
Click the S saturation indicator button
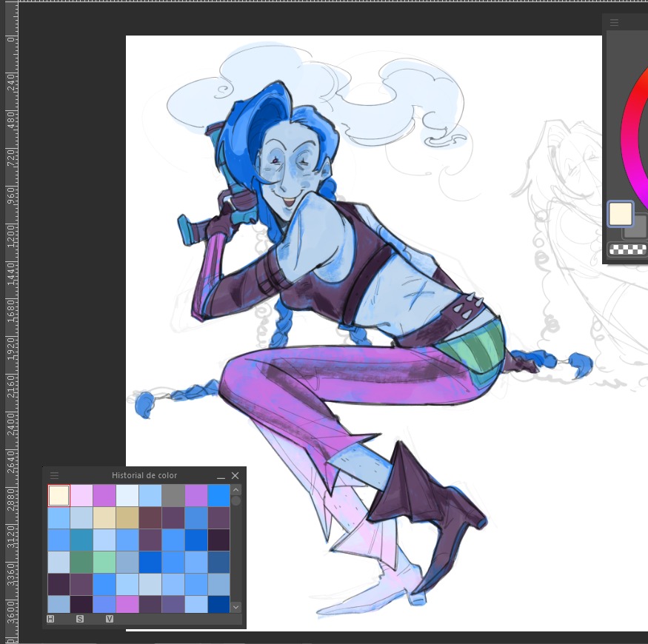pyautogui.click(x=80, y=619)
